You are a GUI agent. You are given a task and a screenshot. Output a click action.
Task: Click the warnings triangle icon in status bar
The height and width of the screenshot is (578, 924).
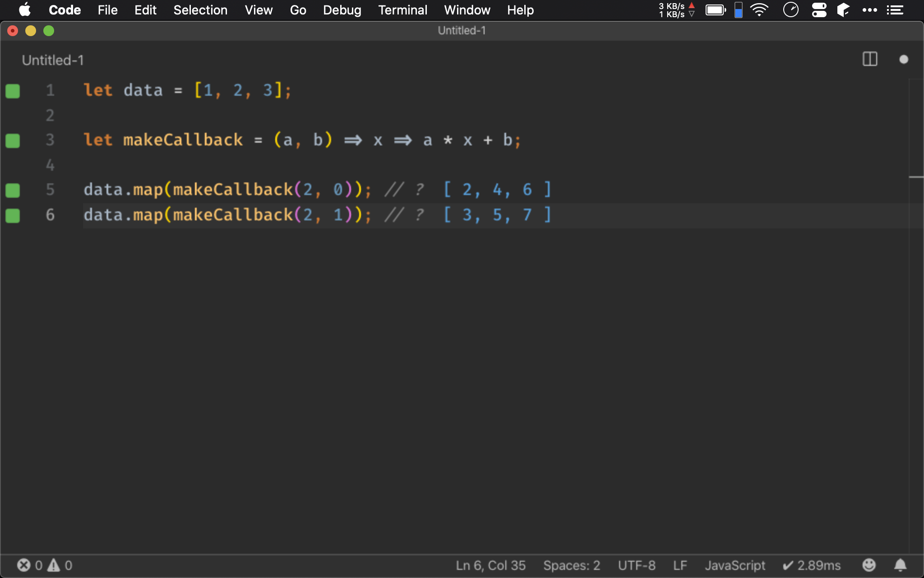pyautogui.click(x=54, y=565)
